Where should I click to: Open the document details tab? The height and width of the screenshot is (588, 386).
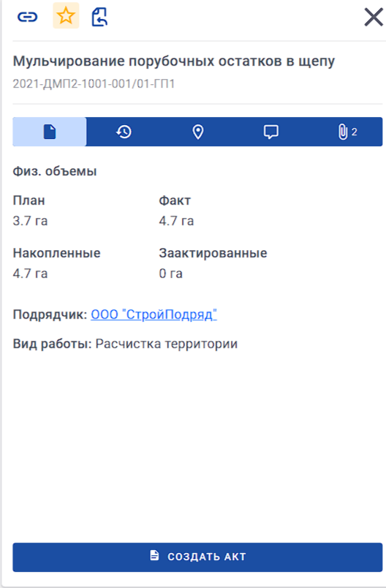50,132
